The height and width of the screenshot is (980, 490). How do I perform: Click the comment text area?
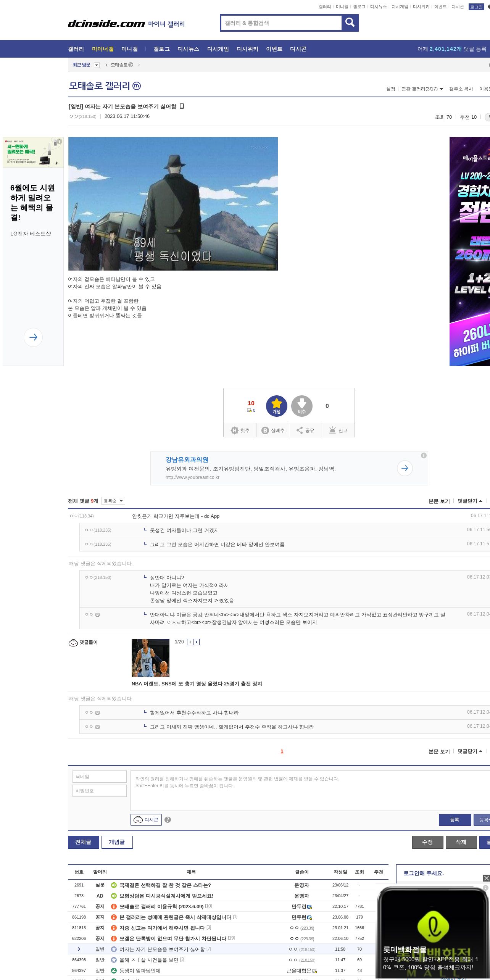coord(310,791)
